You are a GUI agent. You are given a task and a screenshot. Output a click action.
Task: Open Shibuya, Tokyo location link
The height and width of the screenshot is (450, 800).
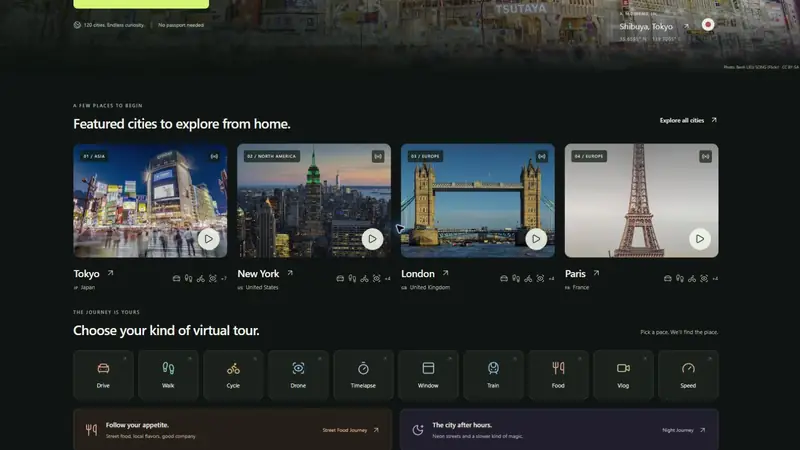click(x=654, y=27)
